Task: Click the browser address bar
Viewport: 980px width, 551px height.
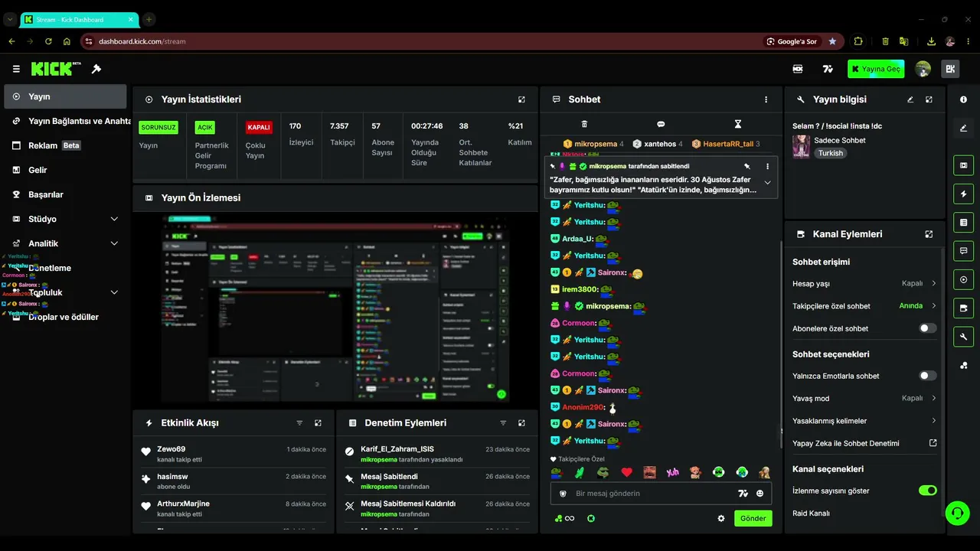Action: pyautogui.click(x=421, y=41)
